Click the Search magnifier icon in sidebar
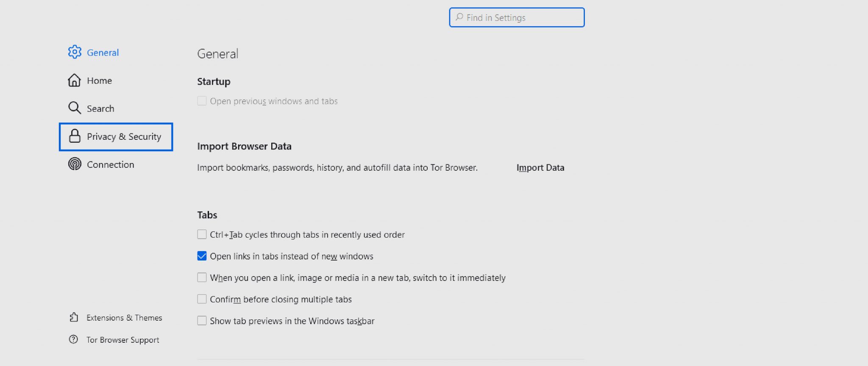This screenshot has width=868, height=366. click(x=75, y=108)
